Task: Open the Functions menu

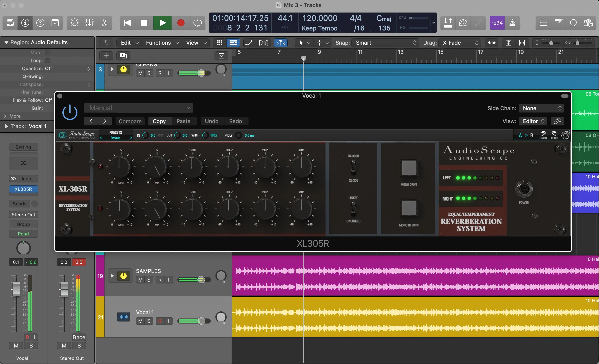Action: coord(162,43)
